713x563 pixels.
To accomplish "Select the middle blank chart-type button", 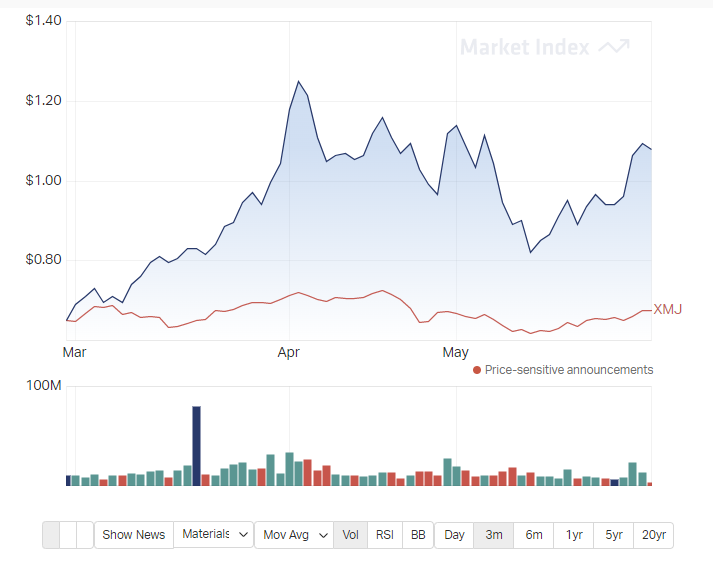I will point(68,535).
